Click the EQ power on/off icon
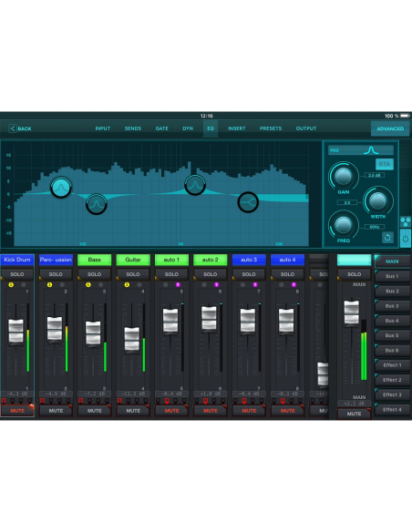412x532 pixels. click(x=406, y=239)
